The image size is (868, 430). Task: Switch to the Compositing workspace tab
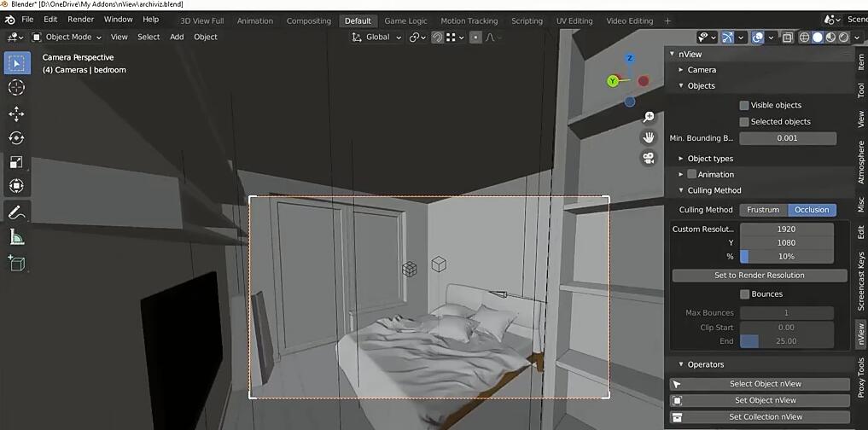(308, 21)
